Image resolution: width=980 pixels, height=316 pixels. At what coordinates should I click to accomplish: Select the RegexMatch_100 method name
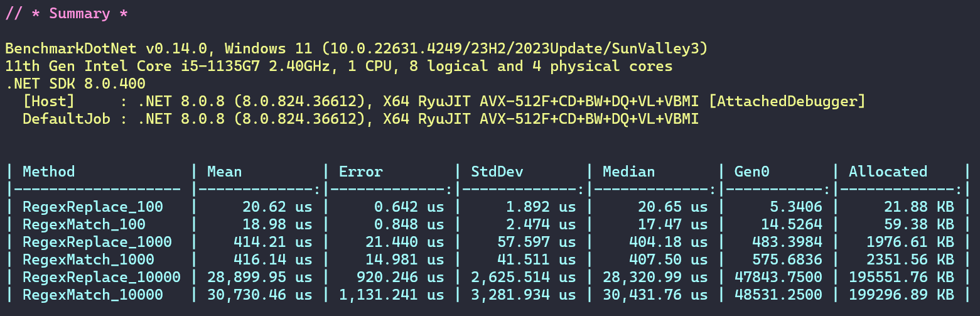84,224
